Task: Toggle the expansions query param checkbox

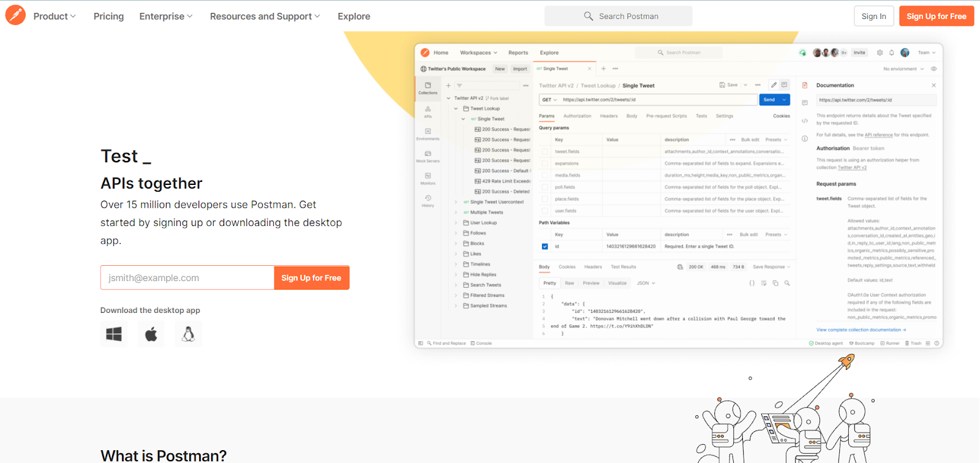Action: pyautogui.click(x=545, y=164)
